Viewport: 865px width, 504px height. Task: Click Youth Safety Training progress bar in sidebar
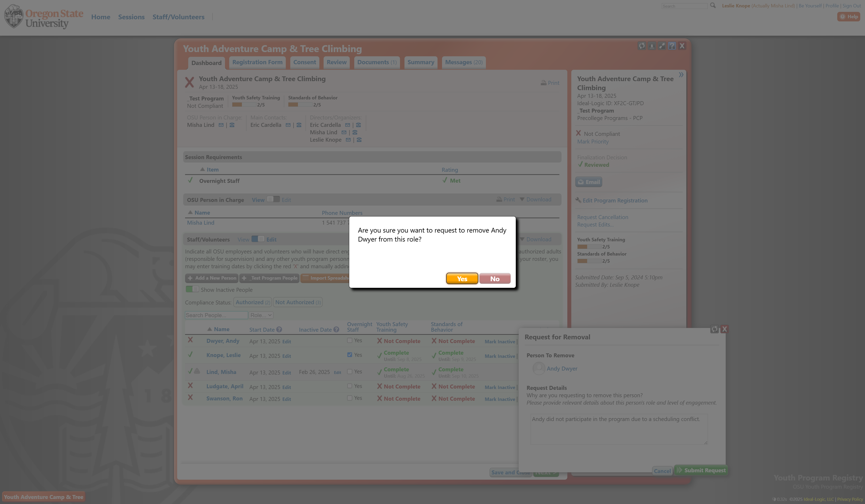pos(589,247)
